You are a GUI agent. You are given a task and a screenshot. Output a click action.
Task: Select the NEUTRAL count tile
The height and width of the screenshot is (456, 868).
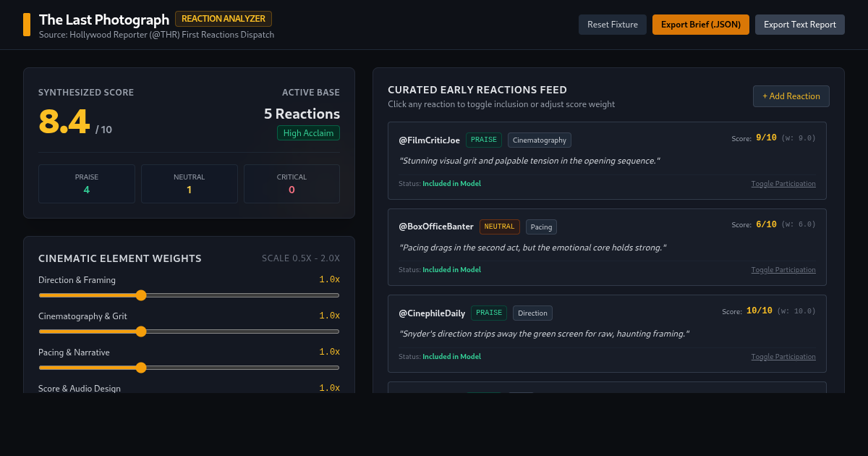click(x=190, y=184)
